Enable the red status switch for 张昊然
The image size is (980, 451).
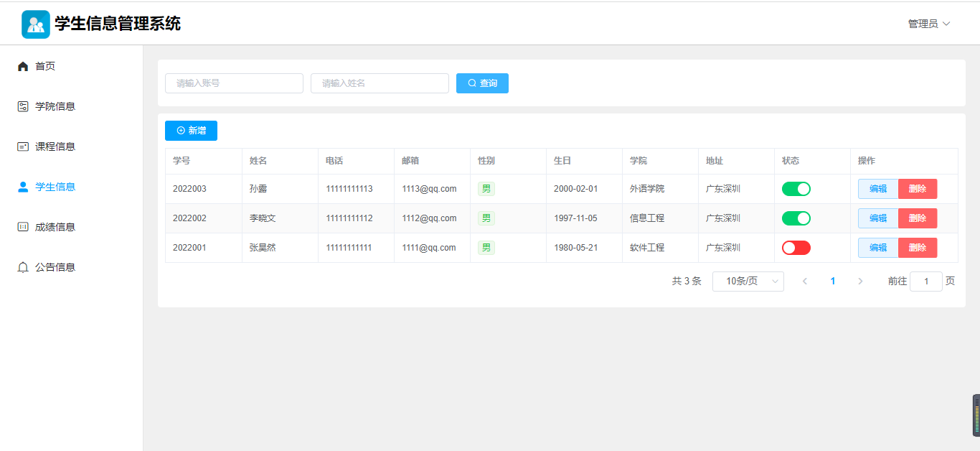(x=796, y=248)
